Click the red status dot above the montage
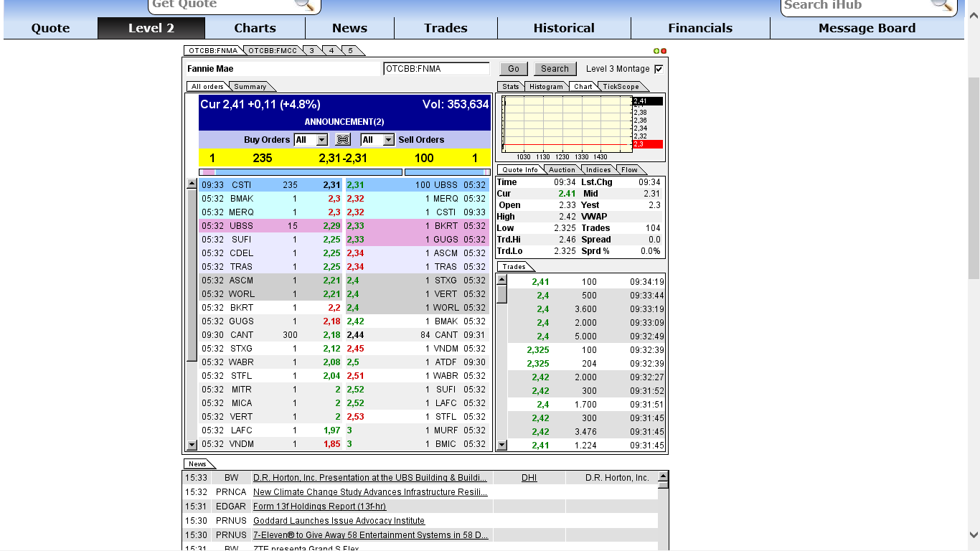980x551 pixels. 664,50
